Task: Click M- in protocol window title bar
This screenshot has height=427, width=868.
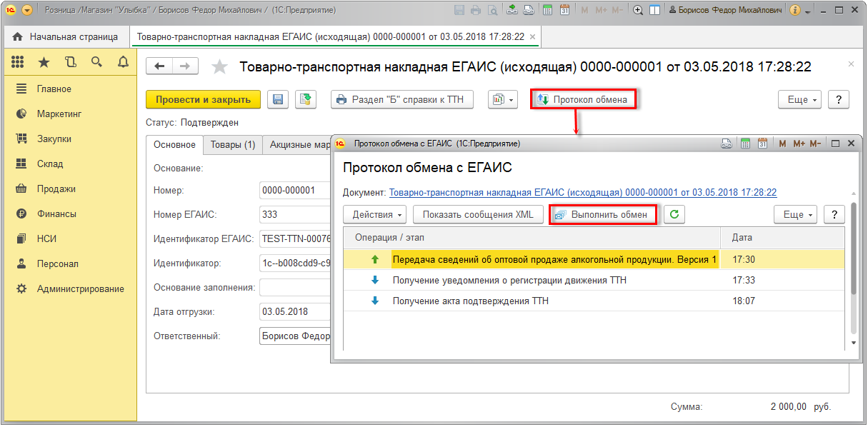Action: pyautogui.click(x=817, y=144)
